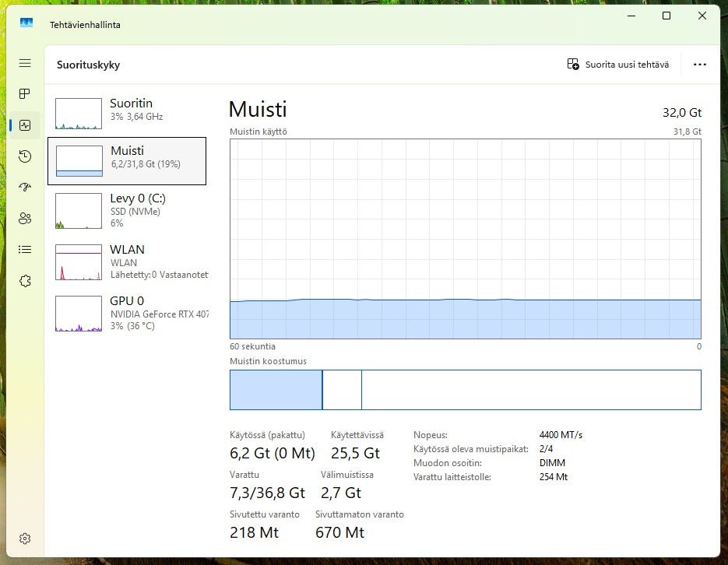Select the Performance (Suorituskyky) sidebar icon
The image size is (728, 565).
[25, 125]
